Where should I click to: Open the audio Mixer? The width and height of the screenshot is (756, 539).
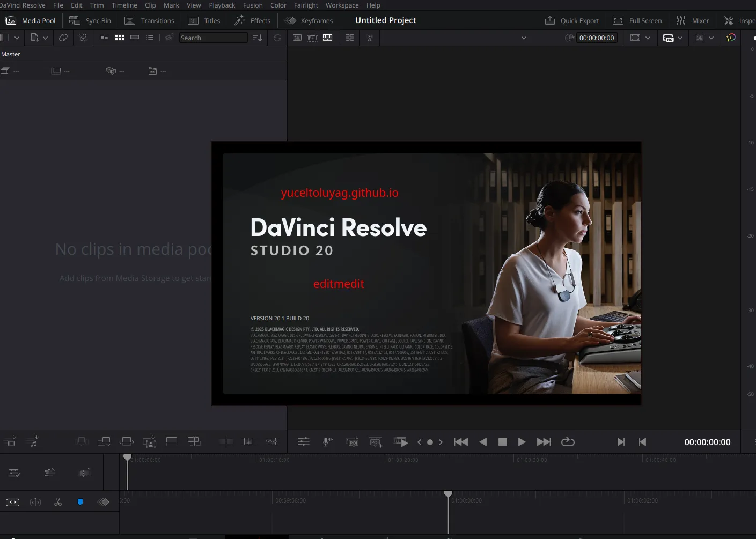click(x=693, y=20)
